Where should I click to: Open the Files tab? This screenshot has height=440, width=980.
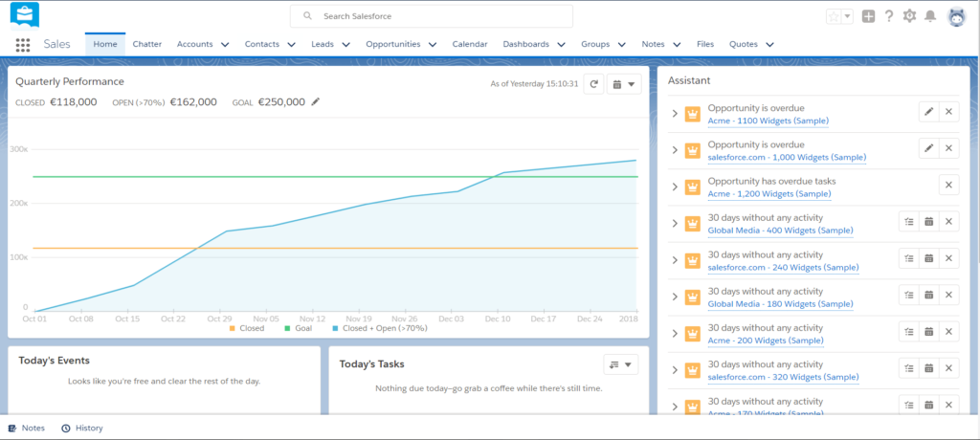(x=705, y=44)
